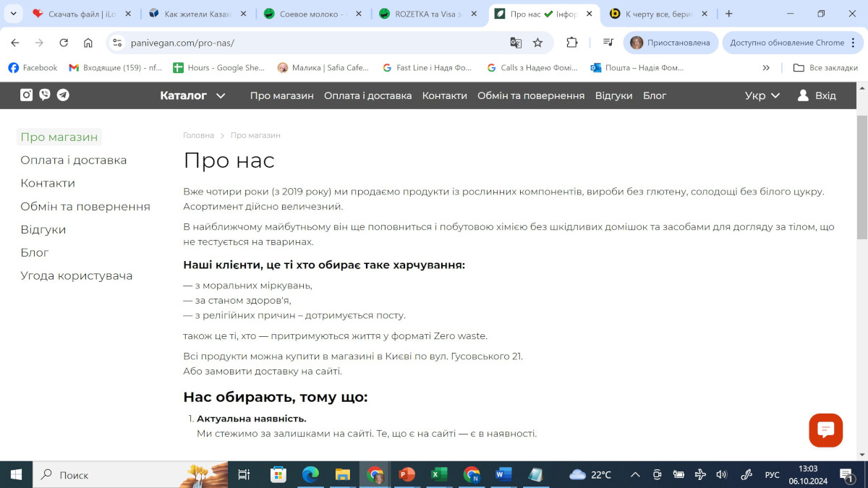Click the orange live chat button

point(825,430)
